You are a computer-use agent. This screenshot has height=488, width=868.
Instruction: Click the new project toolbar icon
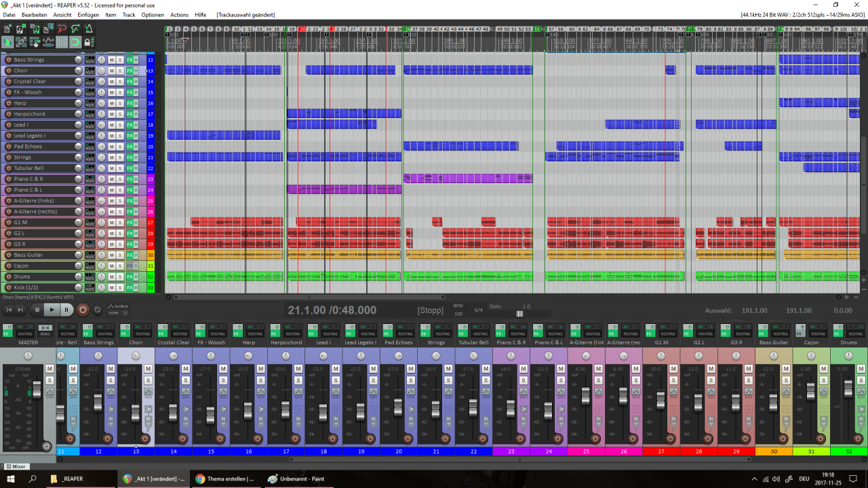coord(7,28)
